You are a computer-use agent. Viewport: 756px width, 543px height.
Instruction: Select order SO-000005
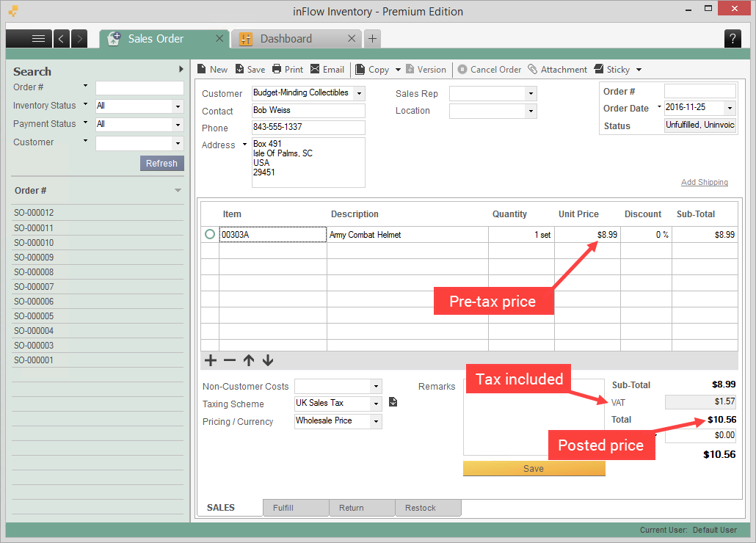tap(98, 316)
